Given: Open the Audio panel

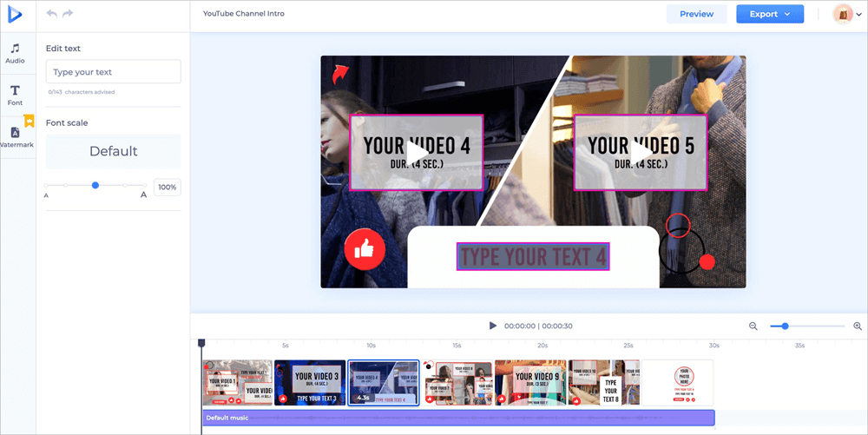Looking at the screenshot, I should tap(16, 54).
